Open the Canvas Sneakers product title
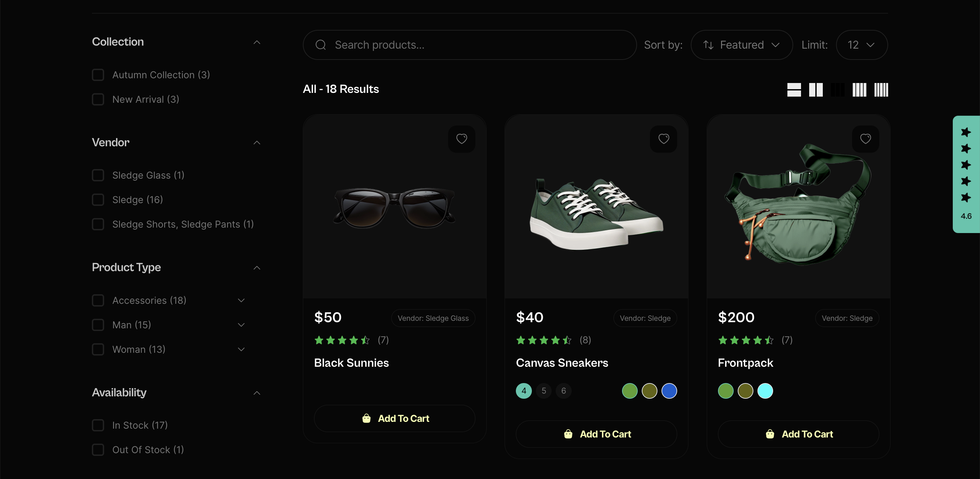This screenshot has width=980, height=479. [562, 363]
